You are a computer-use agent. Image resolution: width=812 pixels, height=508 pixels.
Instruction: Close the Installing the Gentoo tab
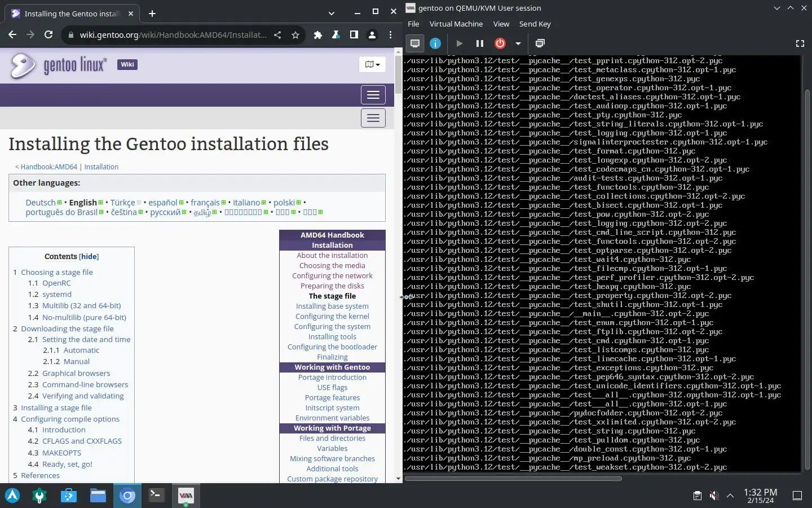[131, 13]
